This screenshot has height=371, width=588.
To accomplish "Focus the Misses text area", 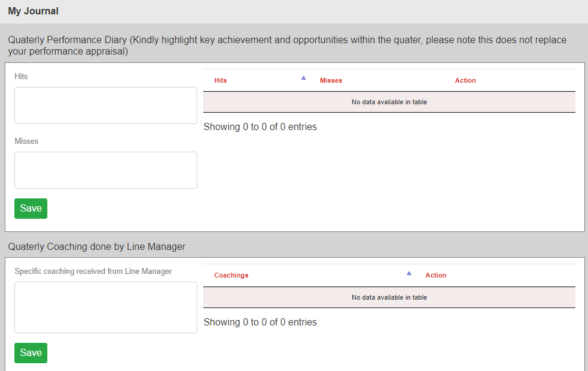I will [x=105, y=170].
